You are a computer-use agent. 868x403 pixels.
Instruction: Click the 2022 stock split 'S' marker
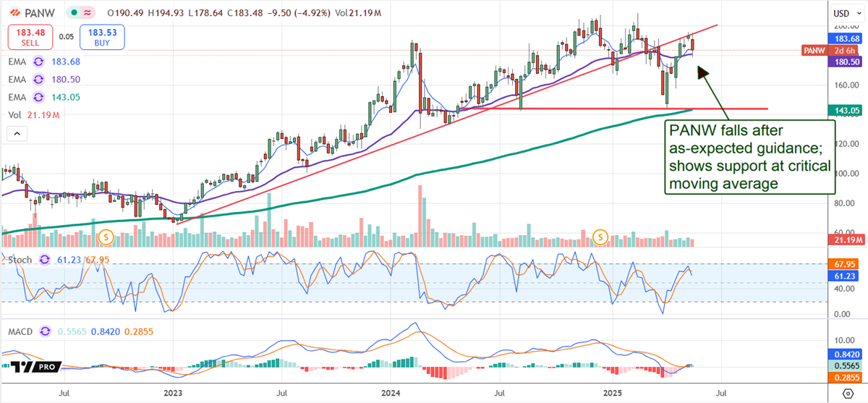[x=107, y=236]
